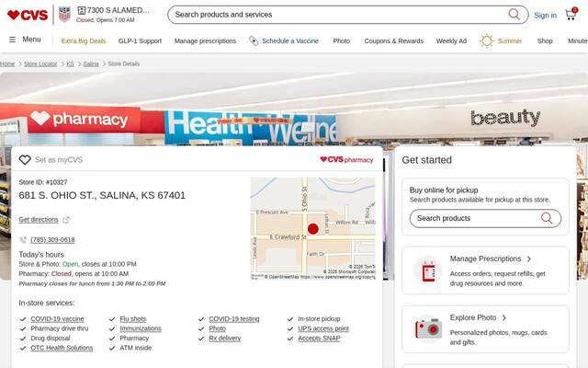Image resolution: width=588 pixels, height=368 pixels.
Task: Open the Photo nav item
Action: click(x=341, y=40)
